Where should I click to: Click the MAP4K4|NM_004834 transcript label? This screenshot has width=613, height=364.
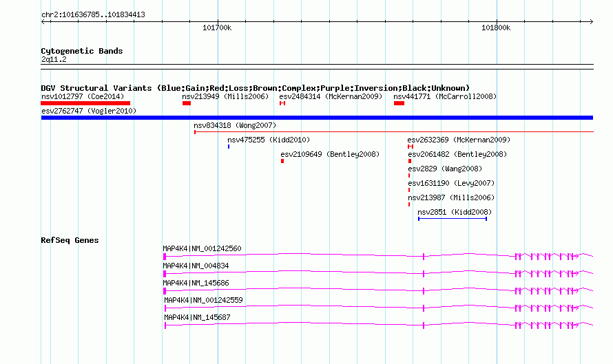(x=196, y=266)
